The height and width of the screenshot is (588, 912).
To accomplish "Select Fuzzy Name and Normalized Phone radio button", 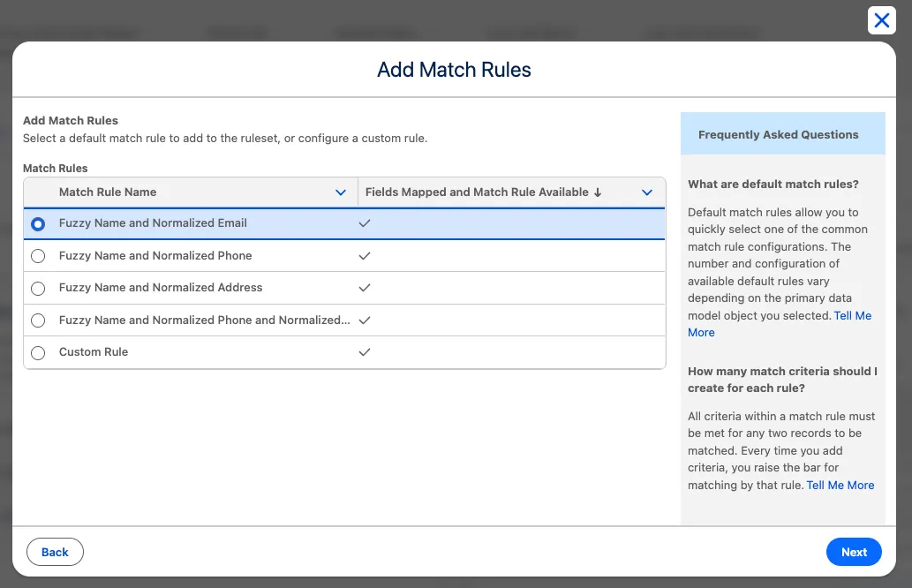I will tap(38, 256).
